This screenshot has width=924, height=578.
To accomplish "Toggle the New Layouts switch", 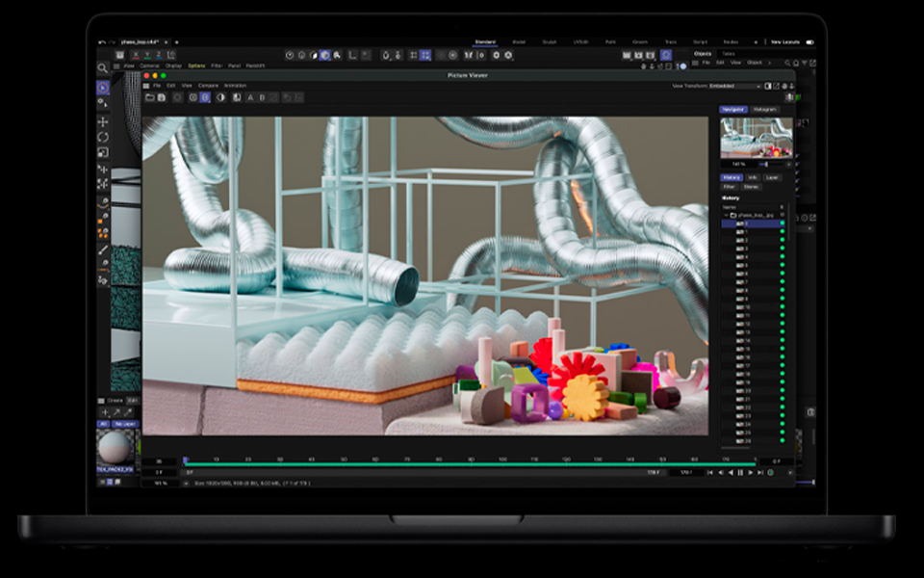I will pos(809,42).
